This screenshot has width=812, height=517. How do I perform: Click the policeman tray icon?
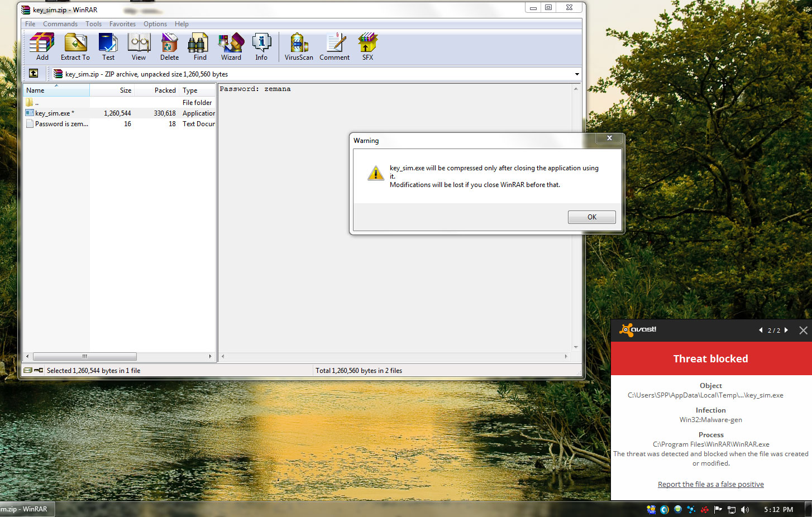pos(651,509)
